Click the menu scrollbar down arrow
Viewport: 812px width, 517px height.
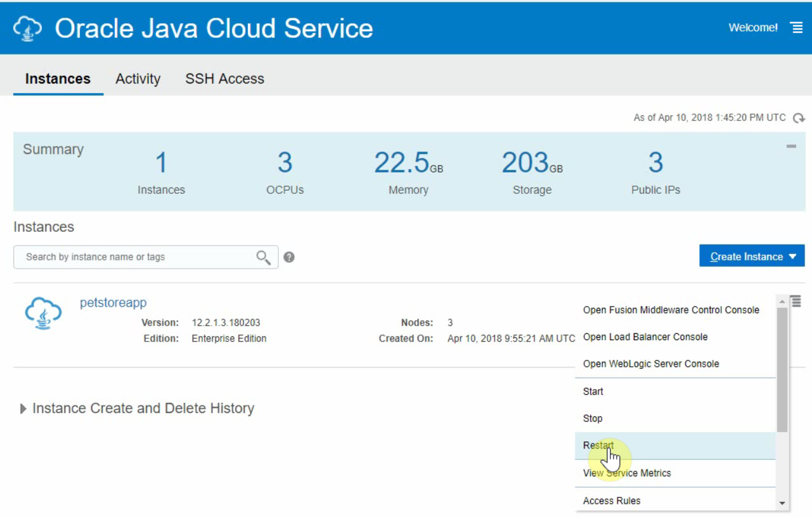782,504
